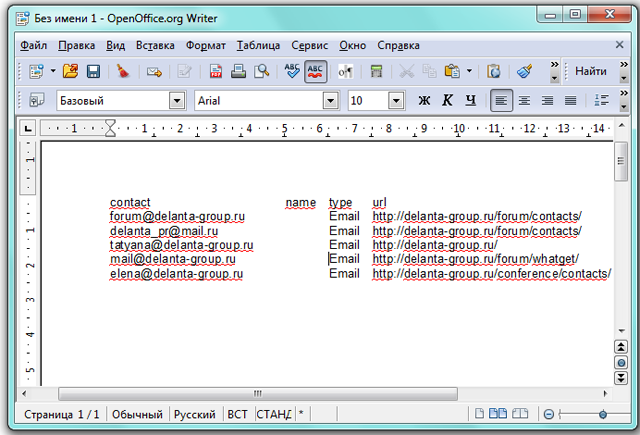Click the Previous page navigation button
The height and width of the screenshot is (435, 640).
coord(621,347)
